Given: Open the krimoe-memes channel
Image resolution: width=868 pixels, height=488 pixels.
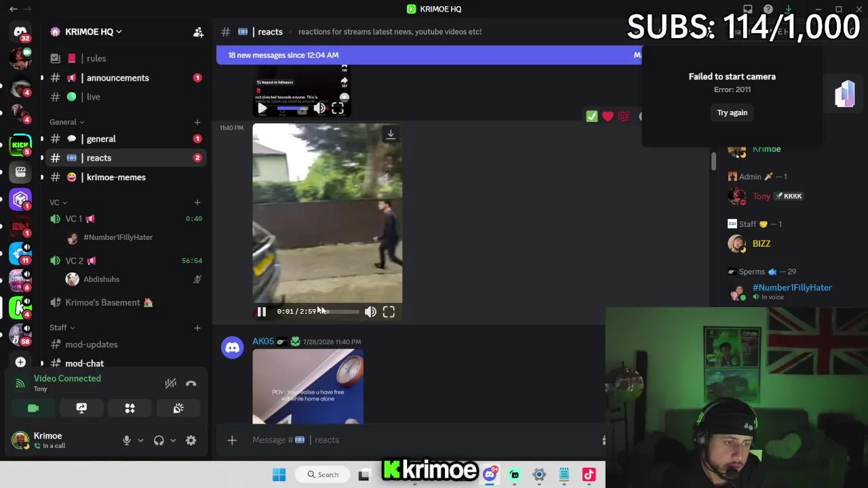Looking at the screenshot, I should (126, 177).
